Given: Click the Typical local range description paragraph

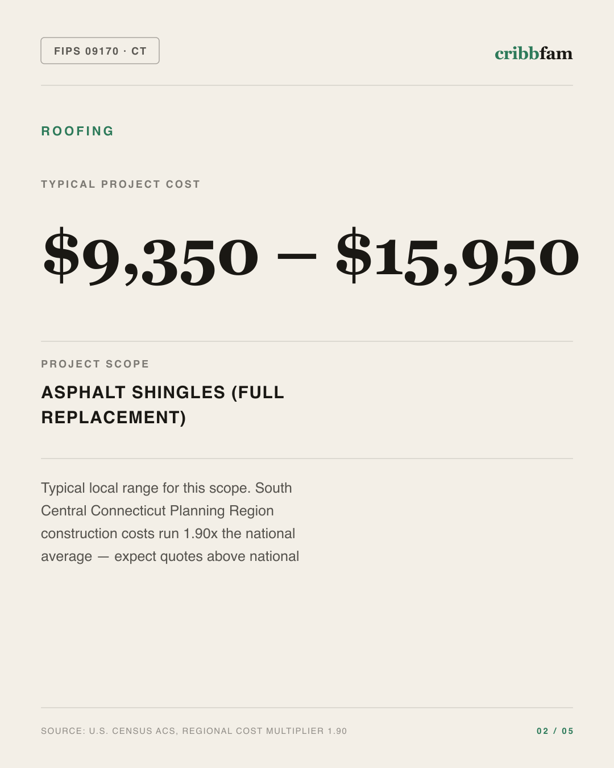Looking at the screenshot, I should click(x=170, y=522).
